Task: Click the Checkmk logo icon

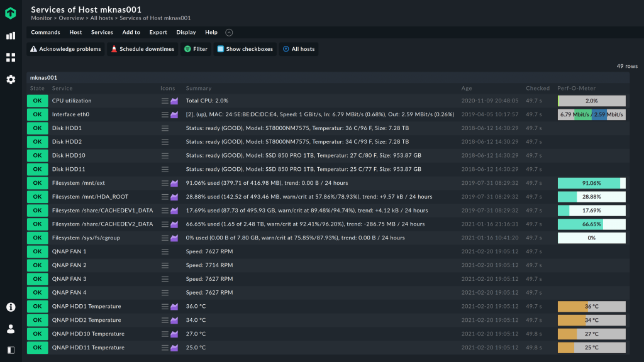Action: 11,13
